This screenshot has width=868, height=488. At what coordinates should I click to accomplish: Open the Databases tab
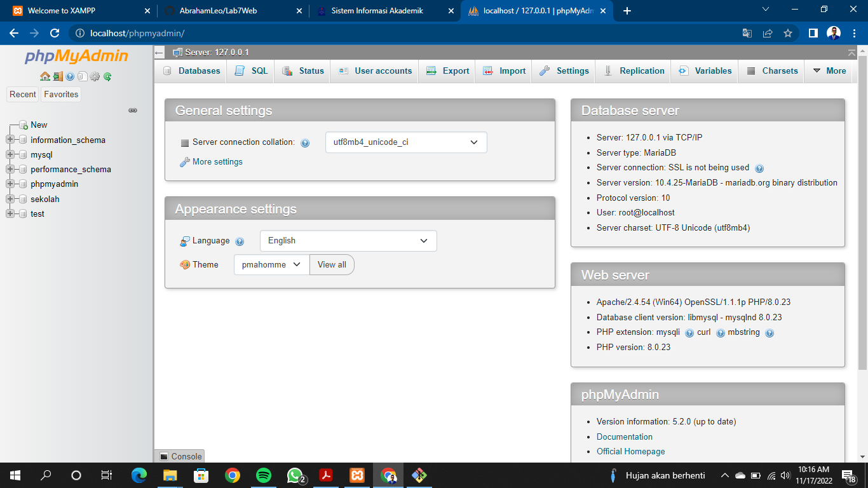(191, 71)
